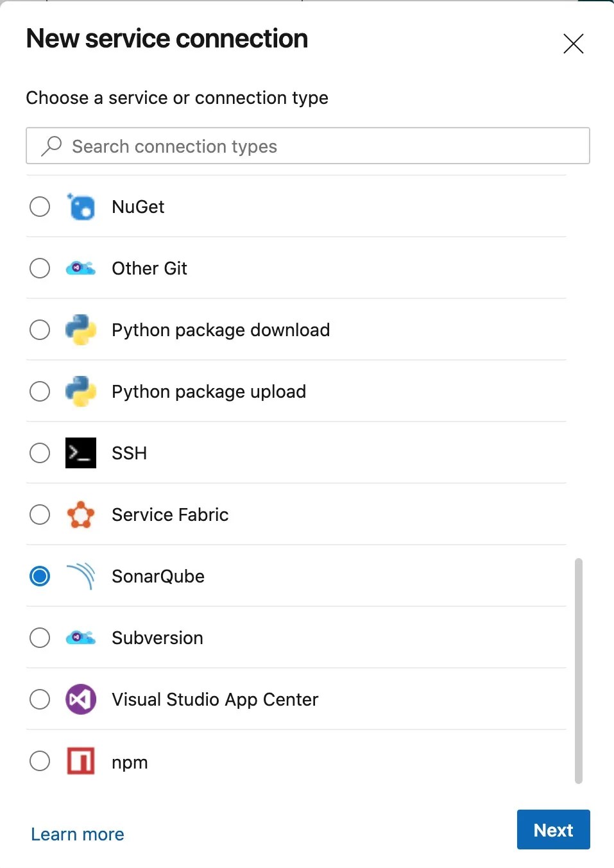Viewport: 614px width, 868px height.
Task: Click the Subversion cloud icon
Action: coord(81,638)
